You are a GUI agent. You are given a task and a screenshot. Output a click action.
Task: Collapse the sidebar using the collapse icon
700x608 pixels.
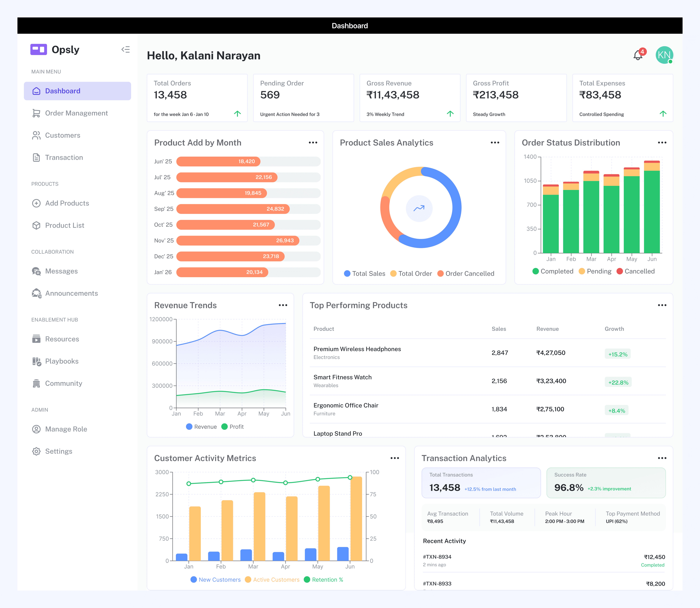click(x=125, y=50)
